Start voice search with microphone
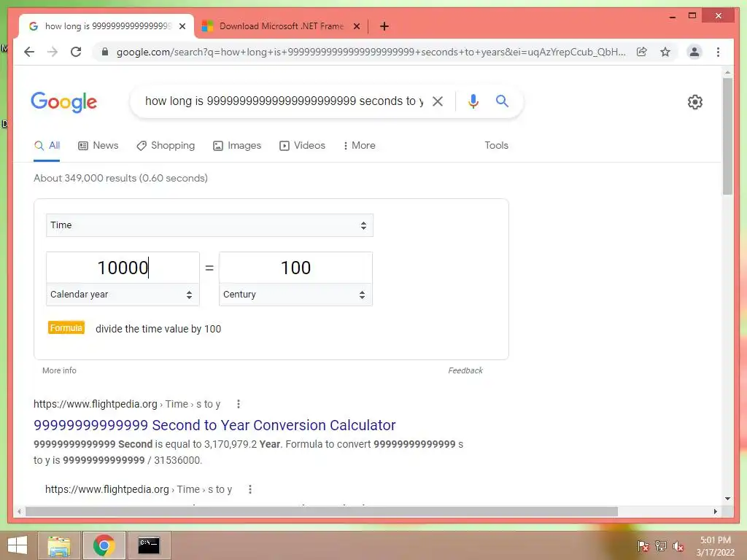Image resolution: width=747 pixels, height=560 pixels. 473,101
